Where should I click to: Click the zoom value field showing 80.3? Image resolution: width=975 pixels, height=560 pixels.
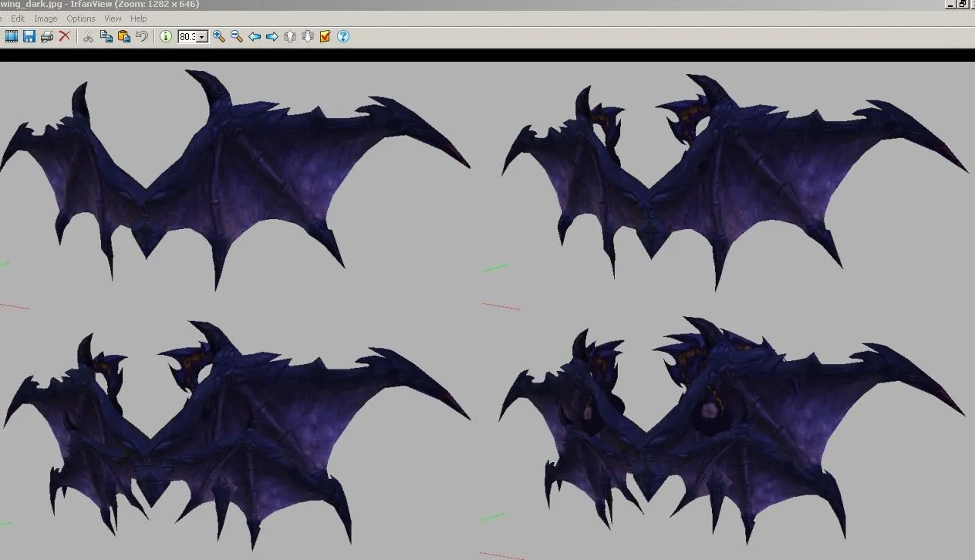tap(188, 37)
